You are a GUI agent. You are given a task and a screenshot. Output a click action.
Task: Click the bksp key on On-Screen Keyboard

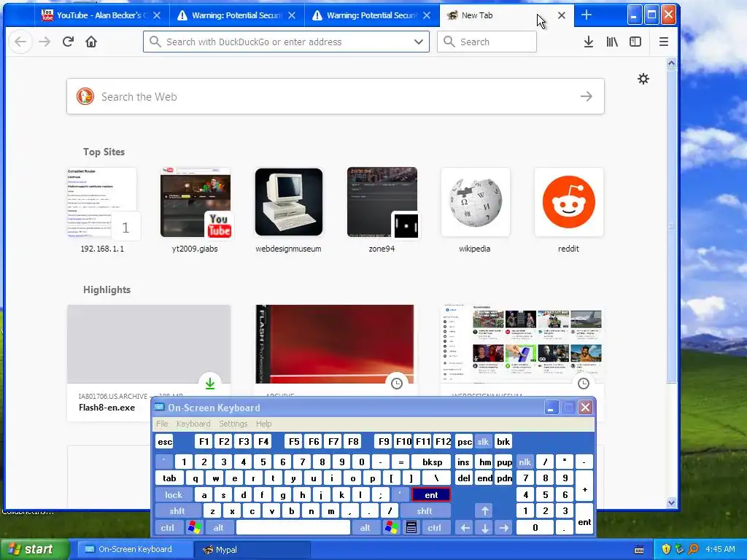coord(432,462)
